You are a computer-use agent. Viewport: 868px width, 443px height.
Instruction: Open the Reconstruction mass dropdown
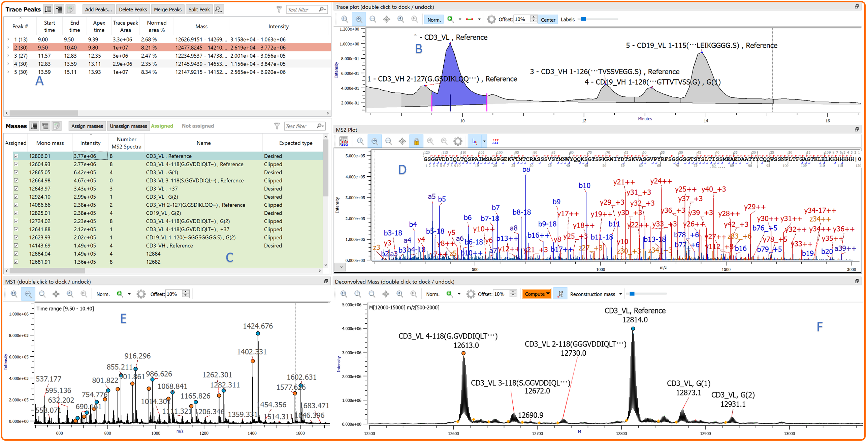pyautogui.click(x=621, y=294)
